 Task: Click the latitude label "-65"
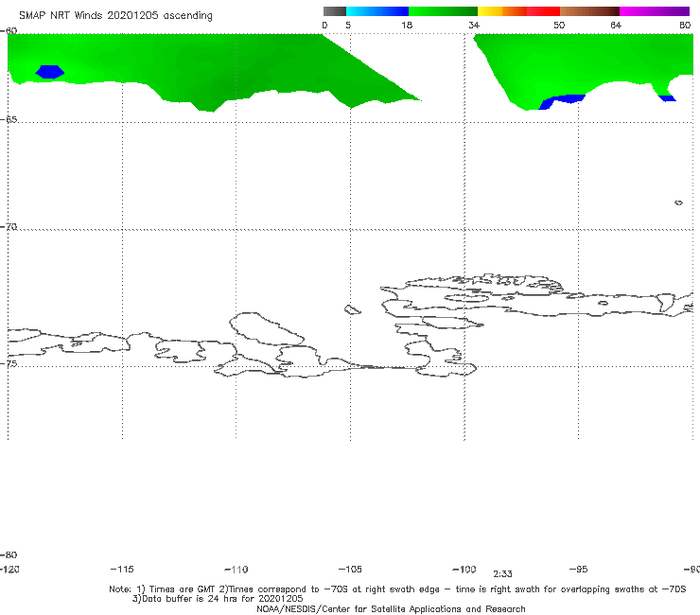pos(9,120)
